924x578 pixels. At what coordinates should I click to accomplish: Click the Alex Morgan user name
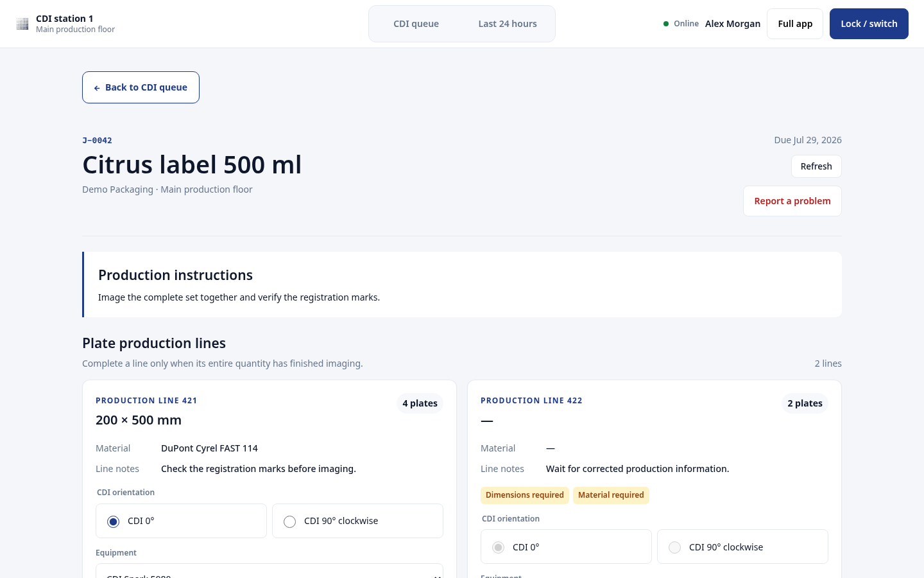[x=733, y=24]
